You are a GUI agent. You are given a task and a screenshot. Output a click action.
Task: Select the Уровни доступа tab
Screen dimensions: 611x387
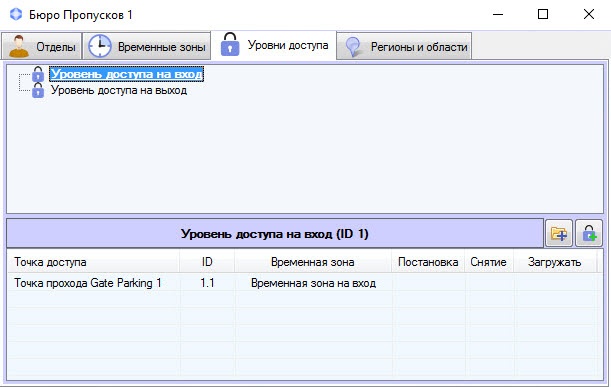(x=274, y=45)
